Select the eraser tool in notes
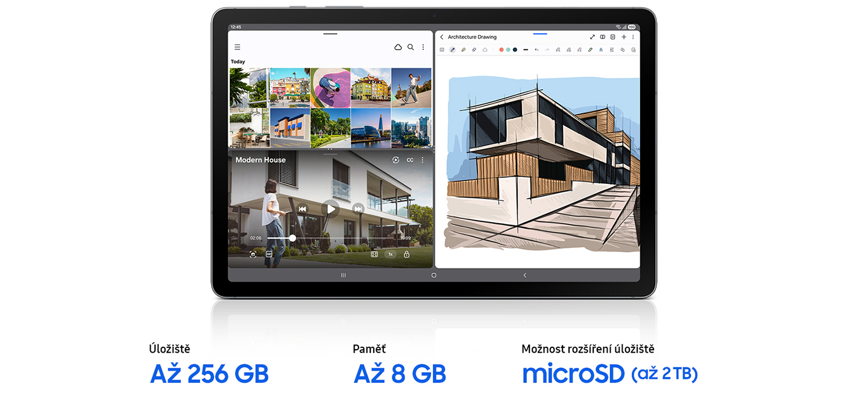This screenshot has height=398, width=868. [474, 50]
